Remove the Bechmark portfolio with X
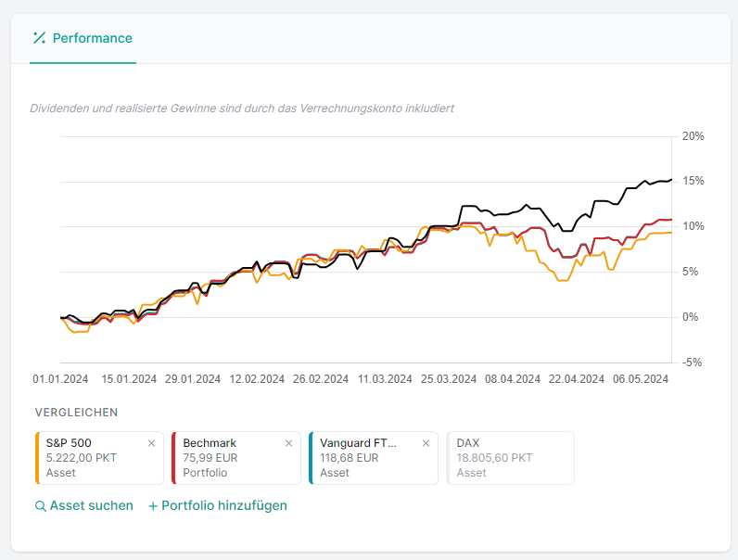Screen dimensions: 738x560 [x=288, y=443]
